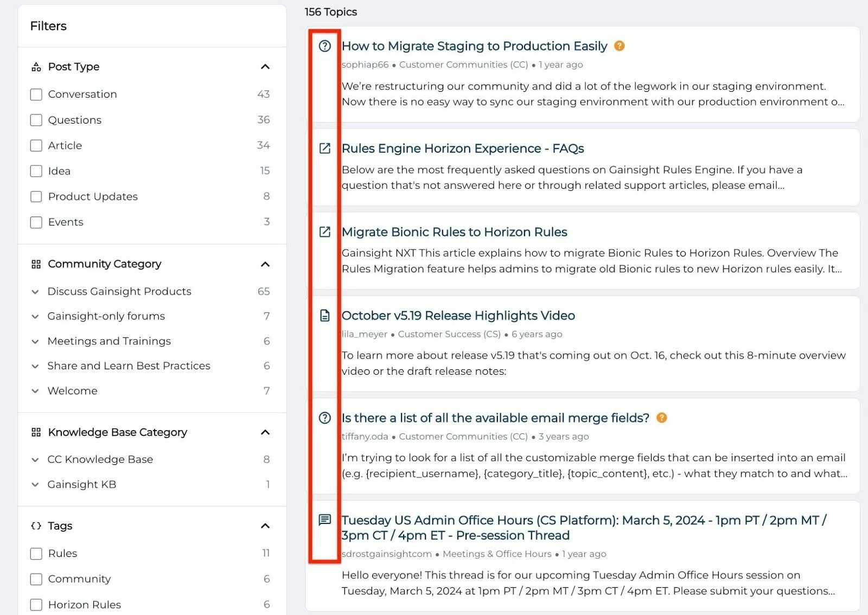Click author name tiffany.oda
This screenshot has width=868, height=615.
(x=365, y=437)
